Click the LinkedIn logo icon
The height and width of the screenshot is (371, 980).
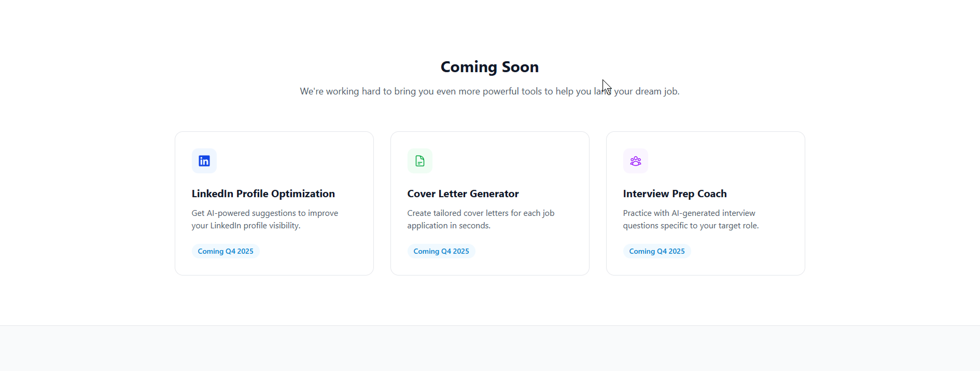(204, 161)
